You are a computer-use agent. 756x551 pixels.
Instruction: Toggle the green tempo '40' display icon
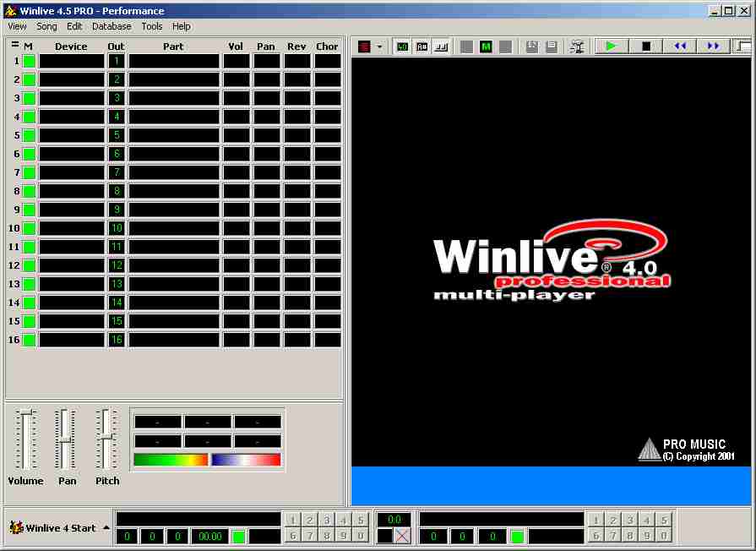coord(402,46)
